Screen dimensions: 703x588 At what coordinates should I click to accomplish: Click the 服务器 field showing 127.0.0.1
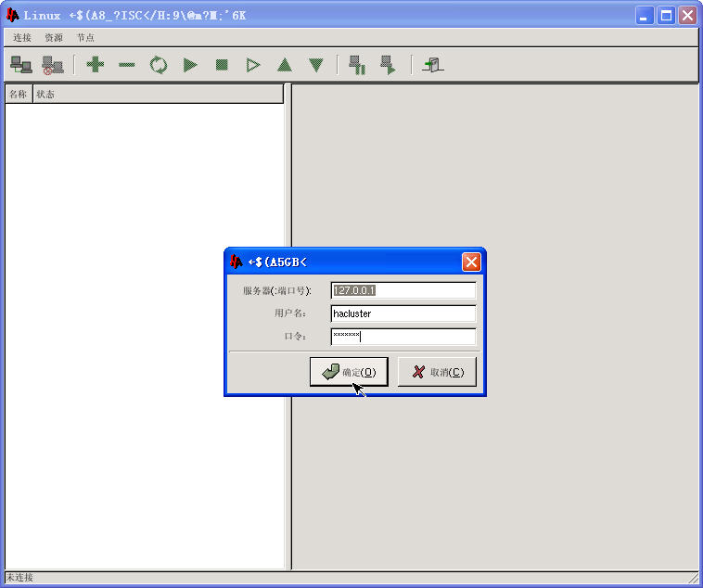(403, 290)
